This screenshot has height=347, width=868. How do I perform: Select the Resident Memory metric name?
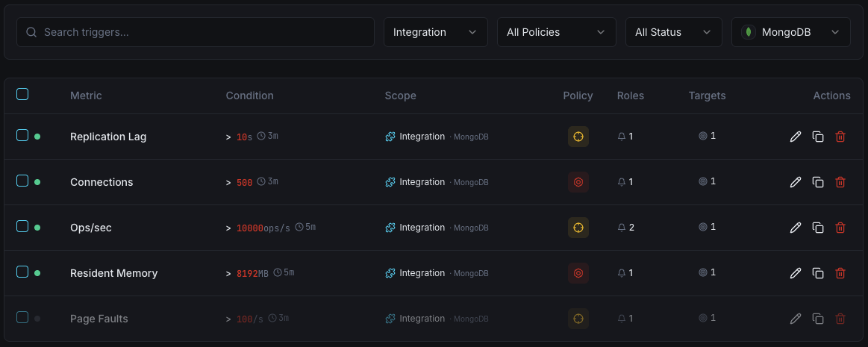(114, 273)
